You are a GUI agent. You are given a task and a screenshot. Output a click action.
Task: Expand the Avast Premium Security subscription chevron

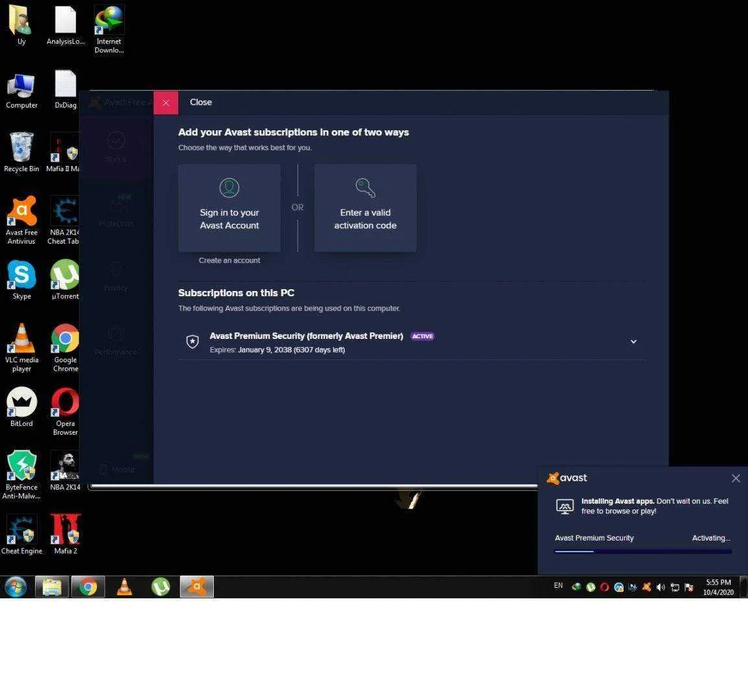click(x=633, y=342)
